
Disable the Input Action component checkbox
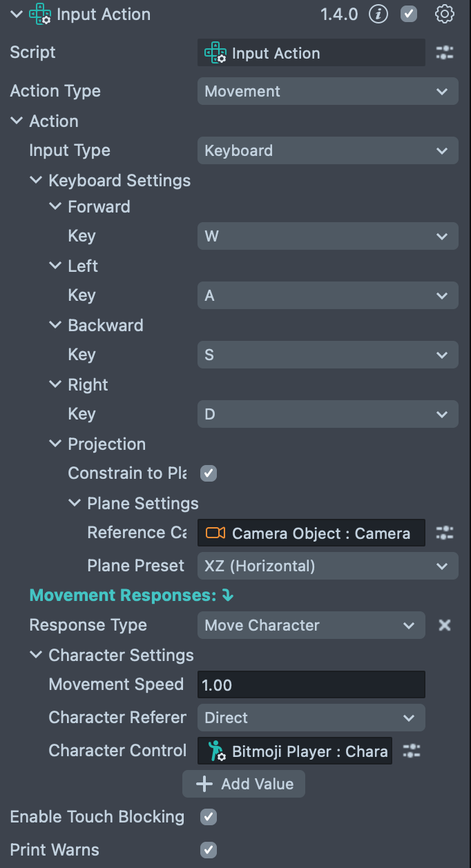(410, 14)
